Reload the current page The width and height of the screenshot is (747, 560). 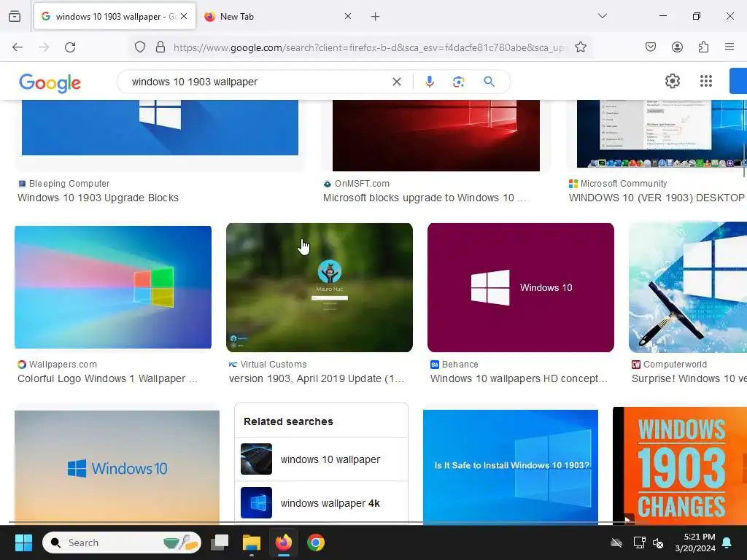pyautogui.click(x=70, y=47)
